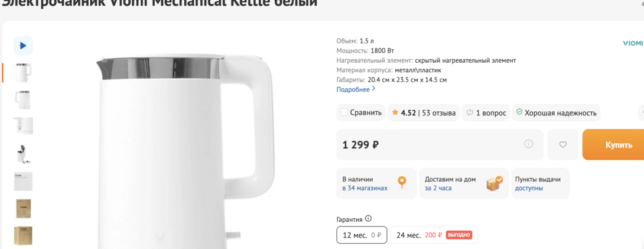Viewport: 644px width, 249px height.
Task: Click the reliability shield icon
Action: (x=519, y=112)
